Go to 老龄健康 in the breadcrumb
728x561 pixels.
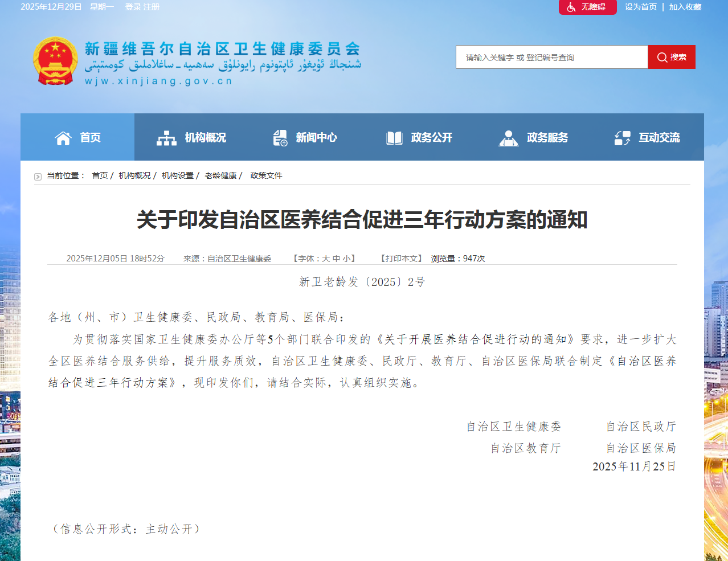tap(220, 175)
